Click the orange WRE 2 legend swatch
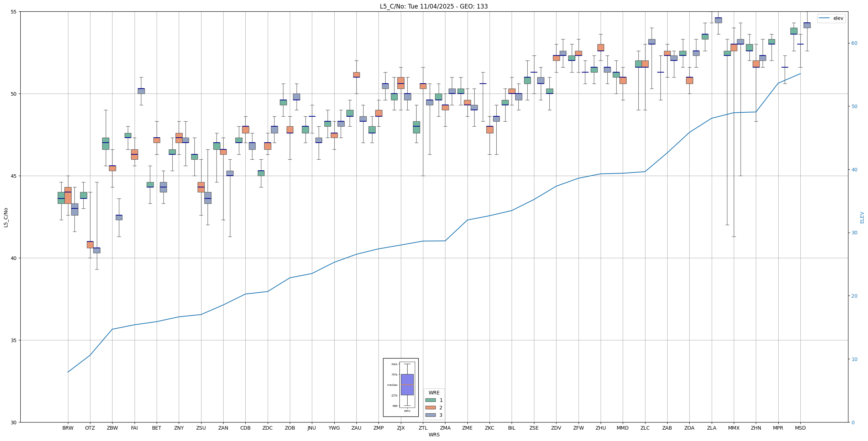Image resolution: width=868 pixels, height=441 pixels. click(x=430, y=408)
